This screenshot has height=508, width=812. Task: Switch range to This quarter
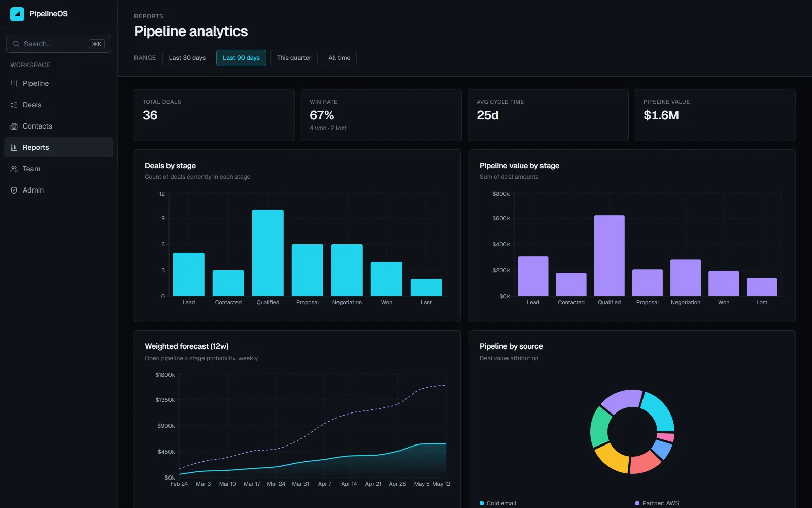tap(294, 58)
